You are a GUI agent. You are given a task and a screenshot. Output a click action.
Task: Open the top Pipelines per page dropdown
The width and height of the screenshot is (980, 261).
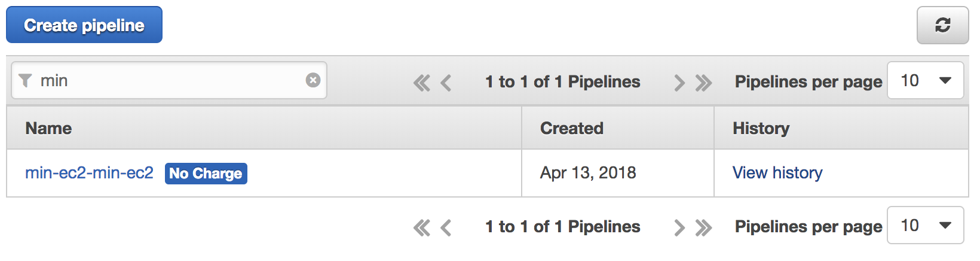(926, 80)
